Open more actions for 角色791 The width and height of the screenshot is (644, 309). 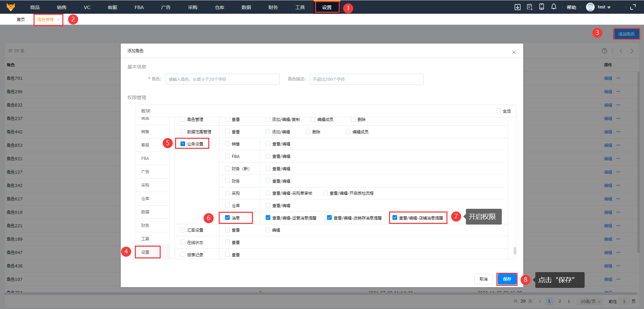(618, 78)
